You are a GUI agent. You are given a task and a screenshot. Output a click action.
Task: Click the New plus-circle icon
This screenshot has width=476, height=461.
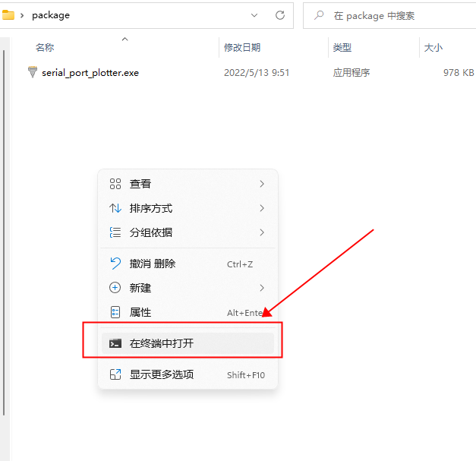(x=115, y=288)
